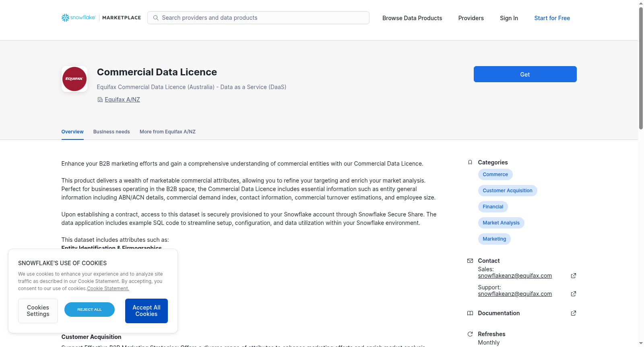The image size is (644, 347).
Task: Click the provider building icon beside Equifax A/NZ
Action: (100, 100)
